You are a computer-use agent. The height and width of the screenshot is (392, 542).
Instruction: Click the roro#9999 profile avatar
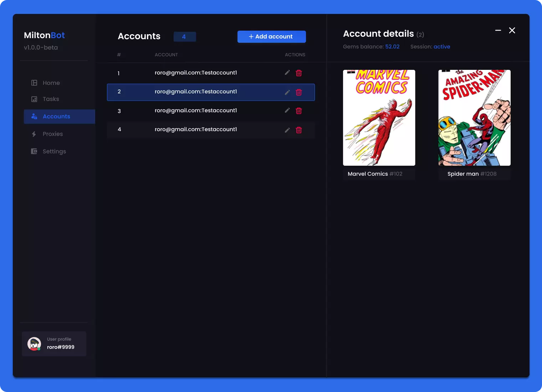[x=34, y=344]
